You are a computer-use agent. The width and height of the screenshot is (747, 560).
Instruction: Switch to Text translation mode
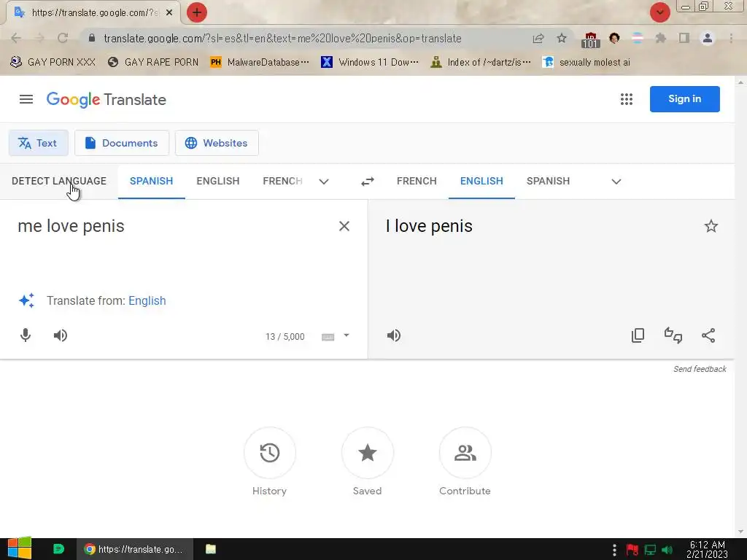[x=38, y=143]
